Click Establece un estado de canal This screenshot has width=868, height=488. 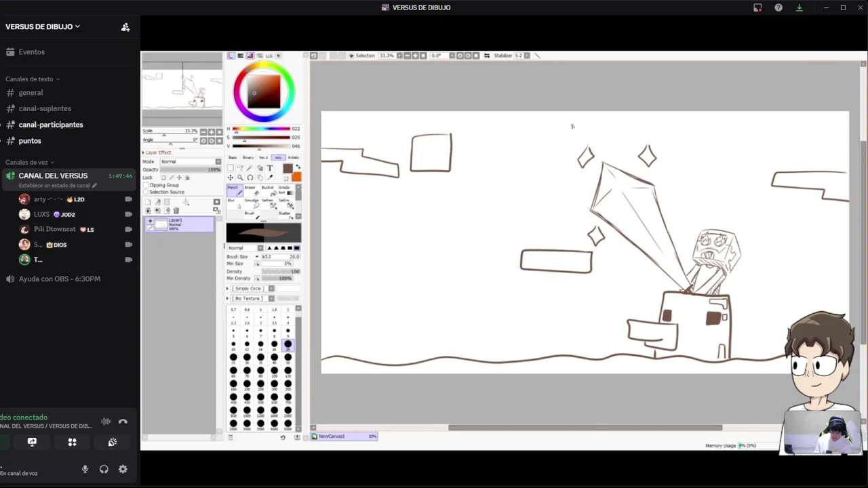(58, 186)
